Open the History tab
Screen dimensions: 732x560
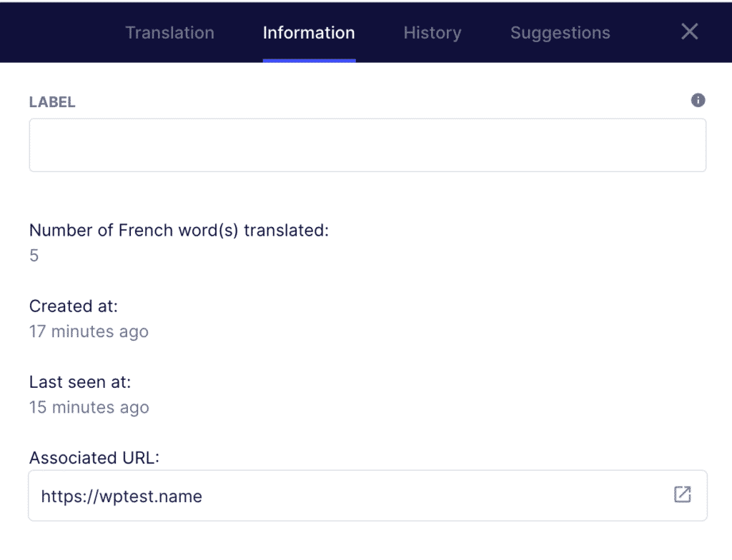[432, 32]
